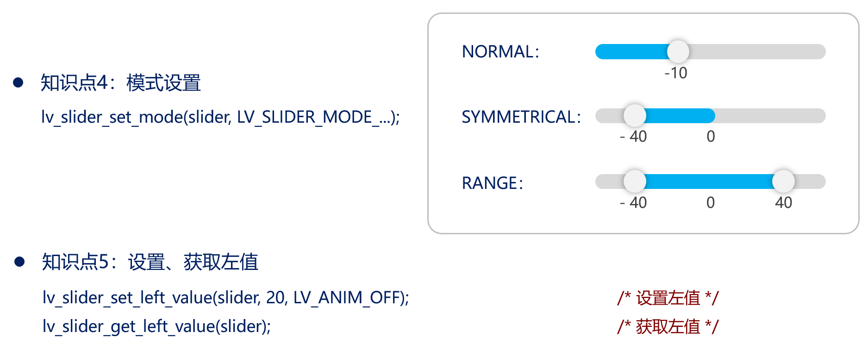Click the right knob of the RANGE slider

click(x=783, y=182)
